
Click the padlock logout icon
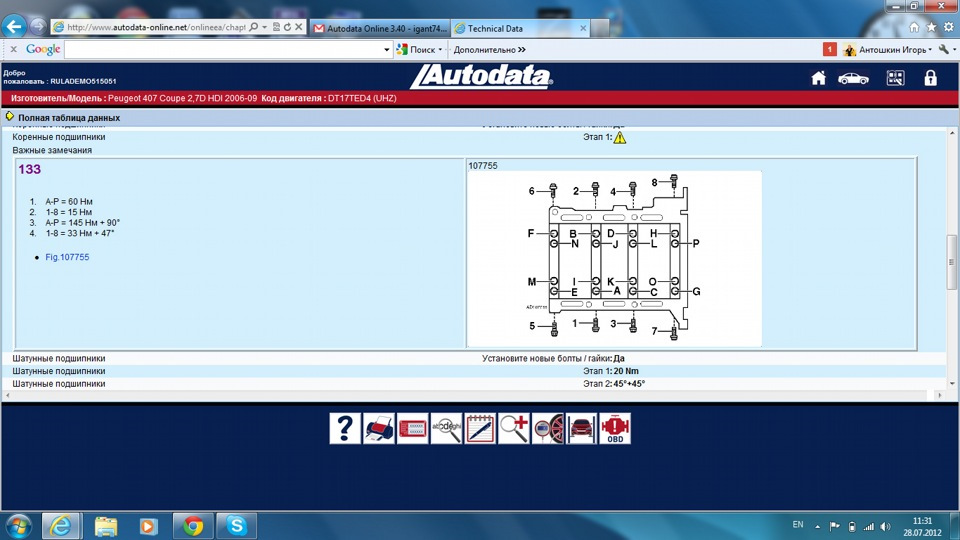(930, 78)
